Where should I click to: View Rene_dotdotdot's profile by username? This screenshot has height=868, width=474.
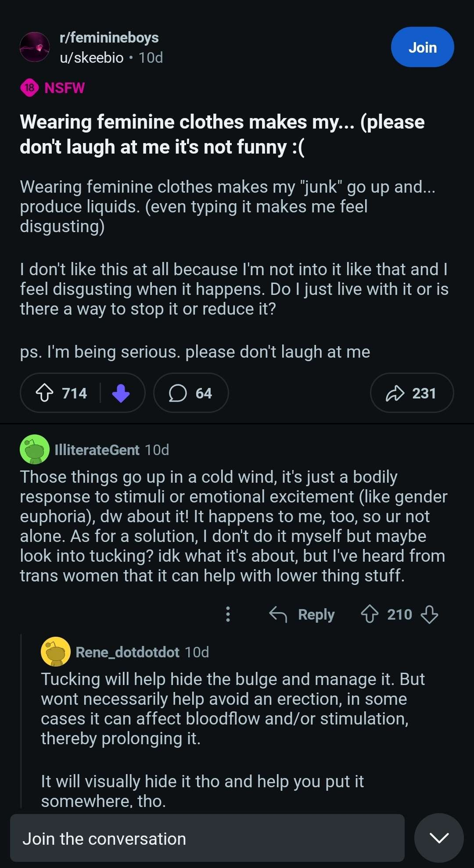128,652
